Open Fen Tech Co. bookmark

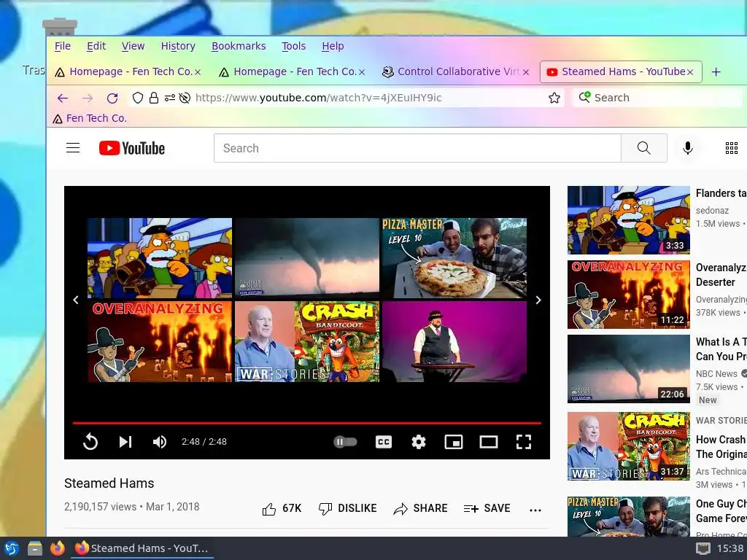90,118
